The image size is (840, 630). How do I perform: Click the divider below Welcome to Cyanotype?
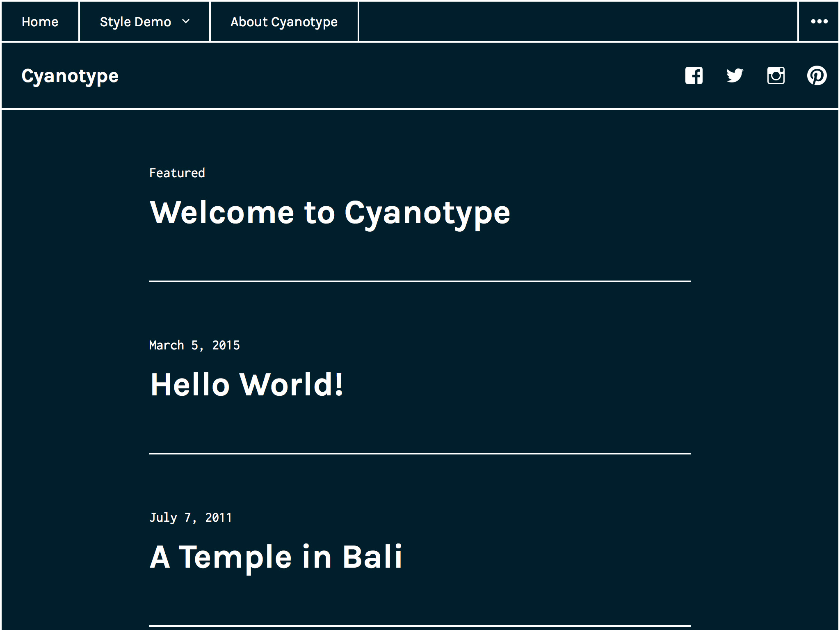pyautogui.click(x=420, y=281)
